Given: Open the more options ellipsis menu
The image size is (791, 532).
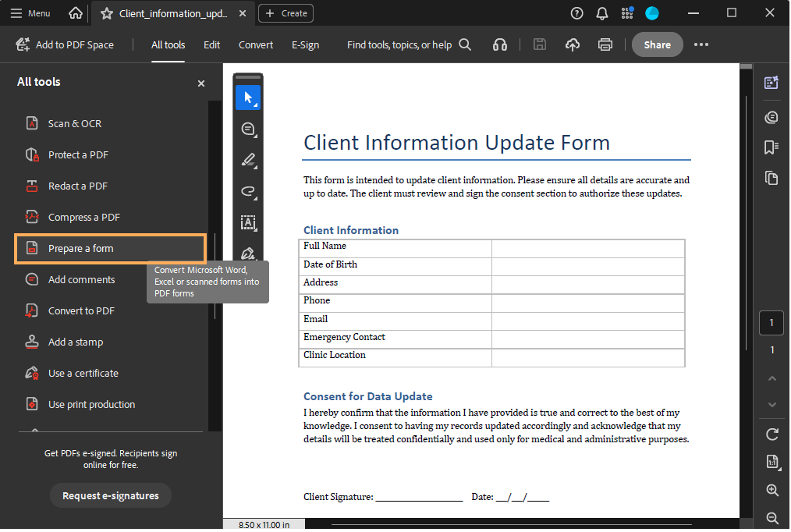Looking at the screenshot, I should coord(701,45).
